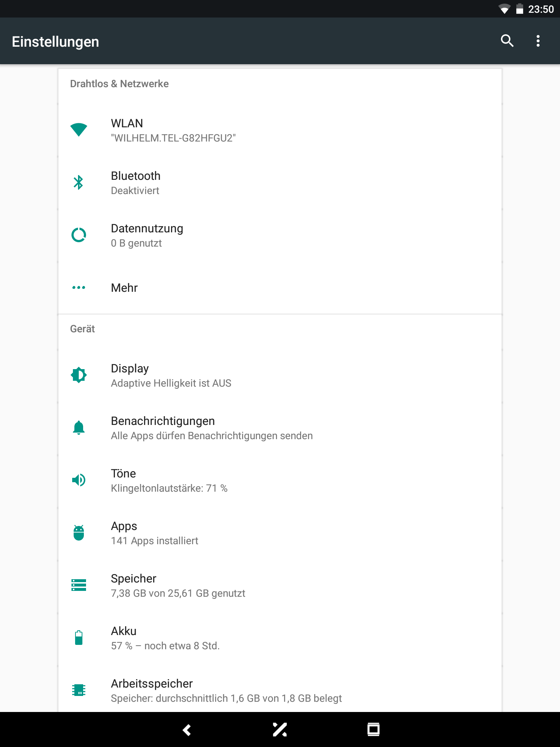
Task: Tap the Benachrichtigungen bell icon
Action: click(79, 427)
